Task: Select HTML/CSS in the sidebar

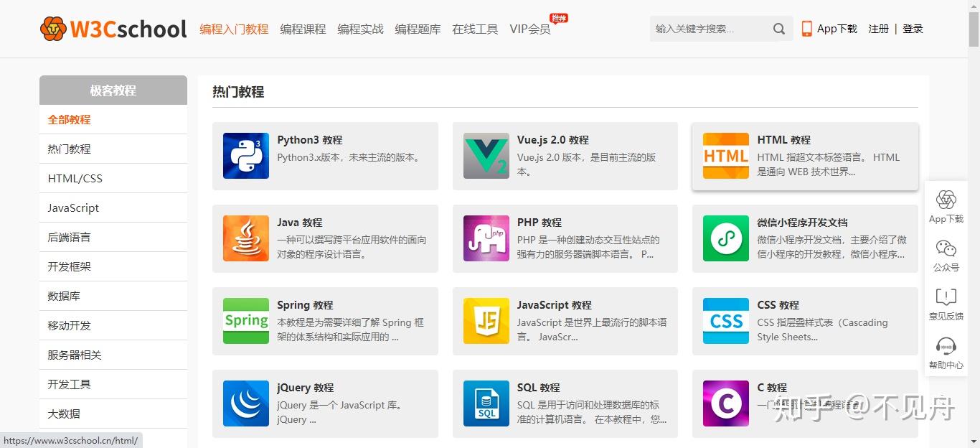Action: tap(113, 179)
